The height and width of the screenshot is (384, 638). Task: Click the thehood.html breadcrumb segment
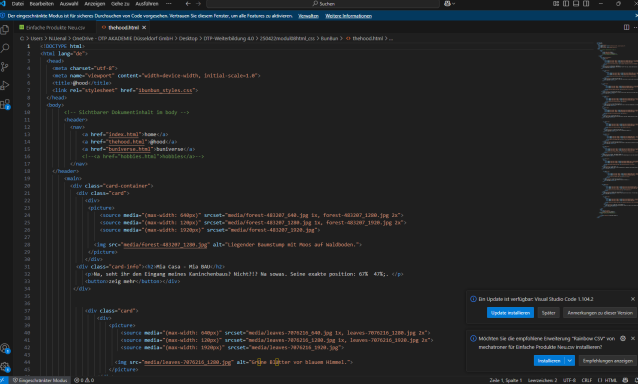pyautogui.click(x=367, y=38)
